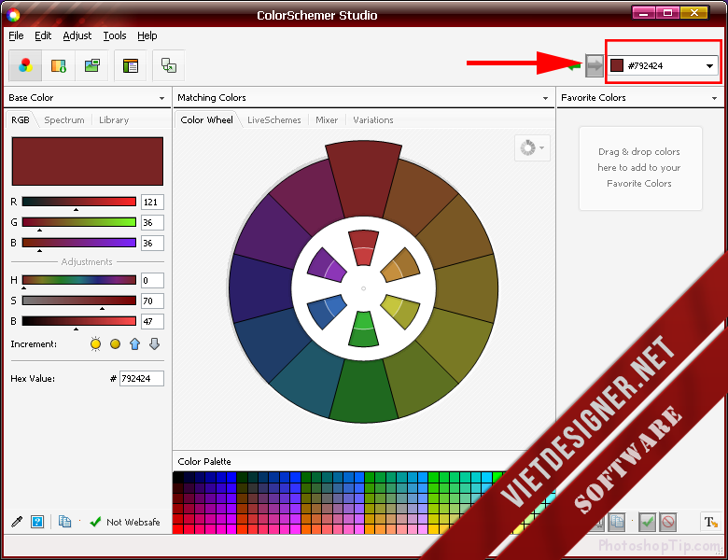Click the blue channel slider below G
Viewport: 728px width, 560px height.
[79, 243]
